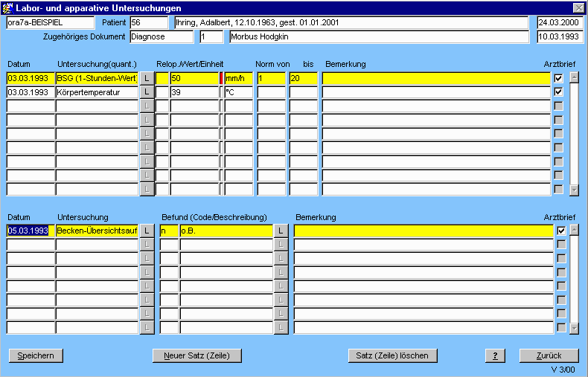Open the L lookup beside Körpertemperatur

pyautogui.click(x=147, y=92)
